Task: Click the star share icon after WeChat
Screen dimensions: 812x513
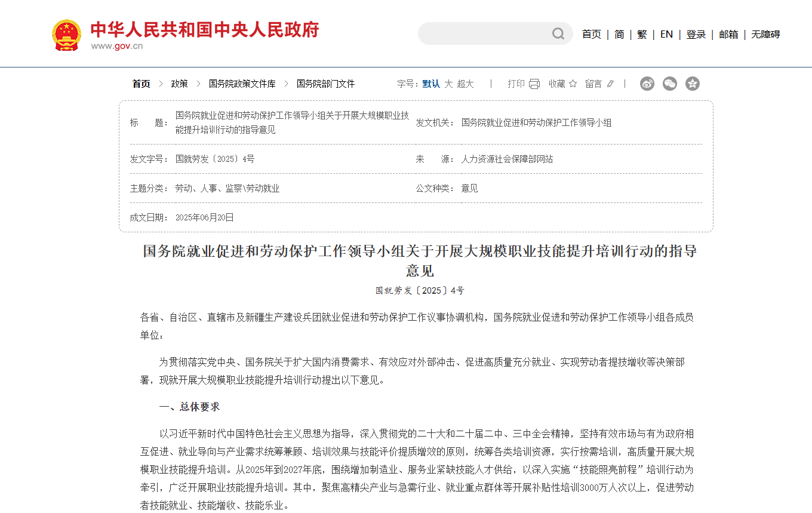Action: tap(692, 84)
